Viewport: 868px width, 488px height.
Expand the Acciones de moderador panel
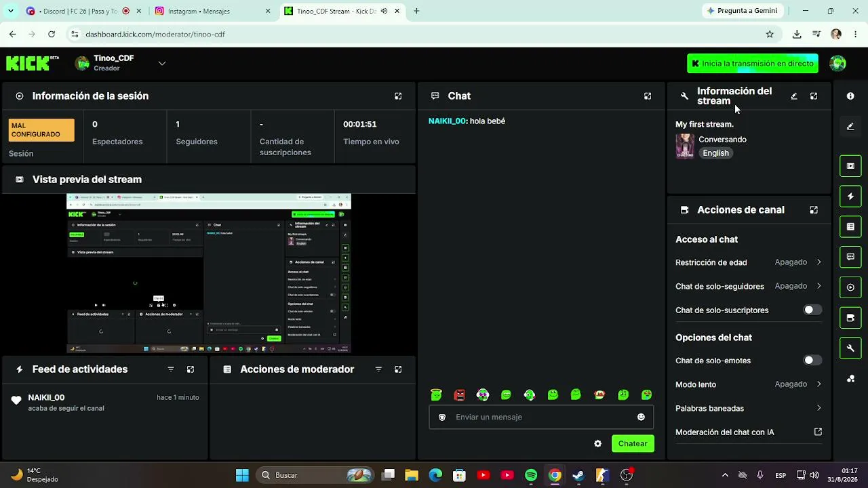click(x=398, y=369)
